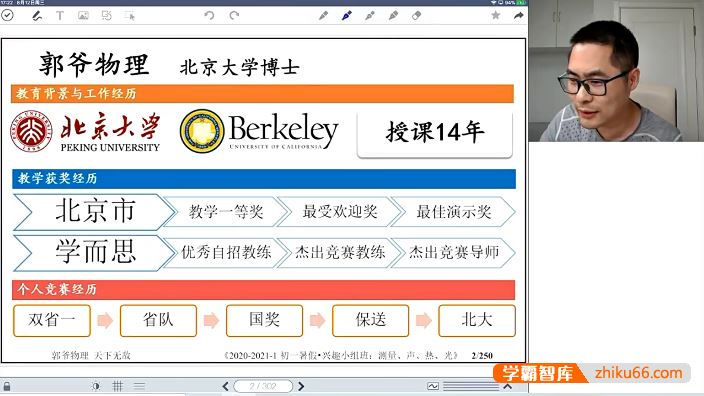Image resolution: width=704 pixels, height=396 pixels.
Task: Click the "郭爷物理" title
Action: (x=93, y=65)
